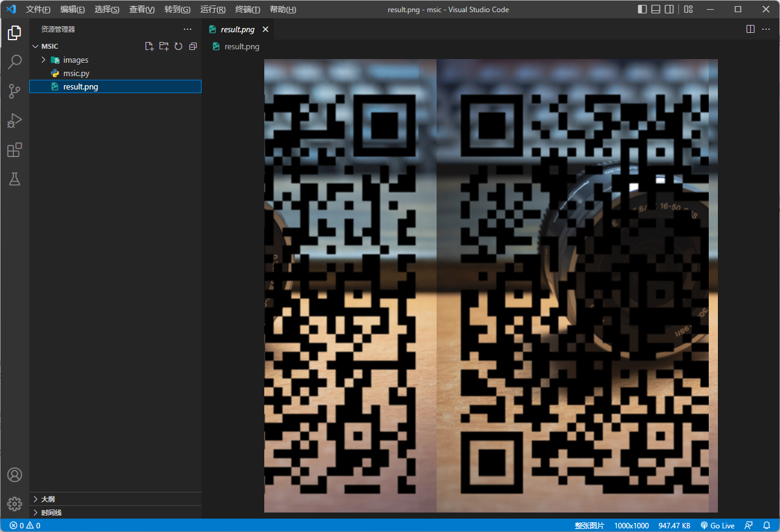The height and width of the screenshot is (532, 780).
Task: Open errors and warnings status indicator
Action: (25, 525)
